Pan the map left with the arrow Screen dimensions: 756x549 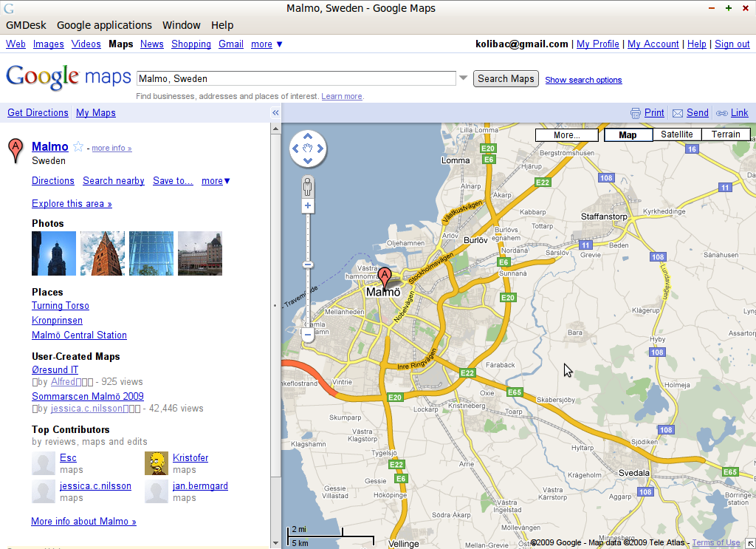[x=295, y=149]
